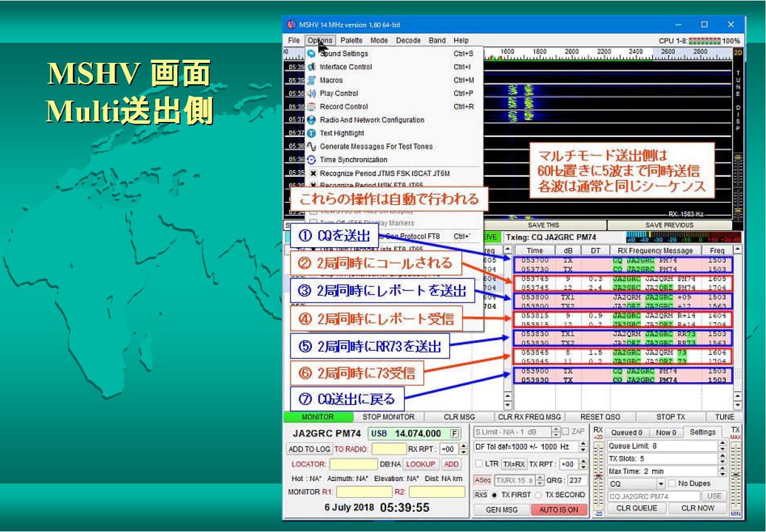Adjust the DF Tol spinner arrows
The image size is (766, 532).
582,446
